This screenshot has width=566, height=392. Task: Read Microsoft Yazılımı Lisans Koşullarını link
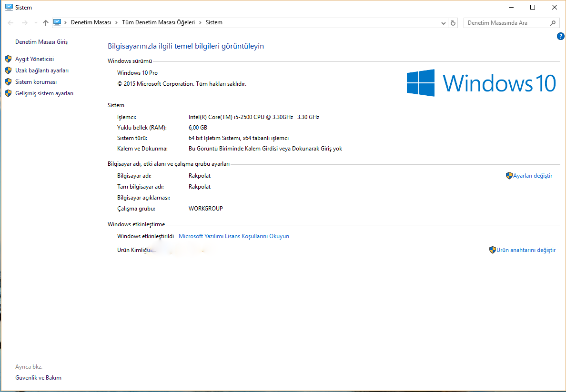coord(233,236)
